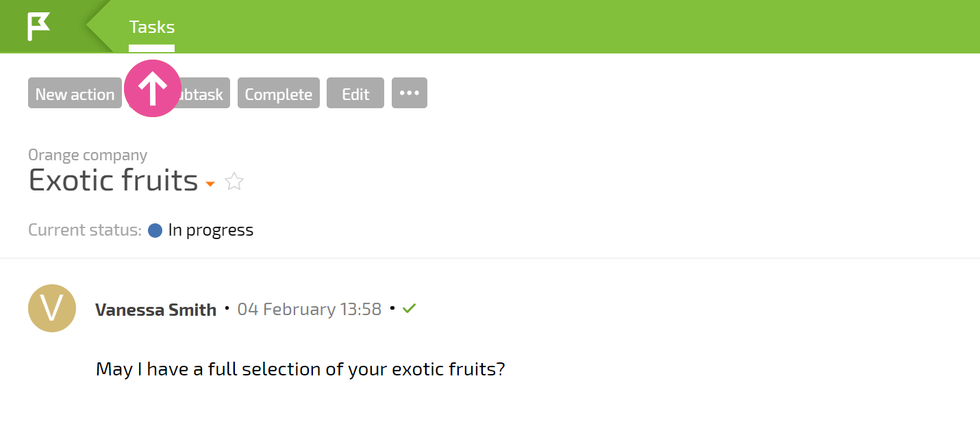Open Vanessa Smith's profile name
The image size is (980, 435).
[156, 310]
